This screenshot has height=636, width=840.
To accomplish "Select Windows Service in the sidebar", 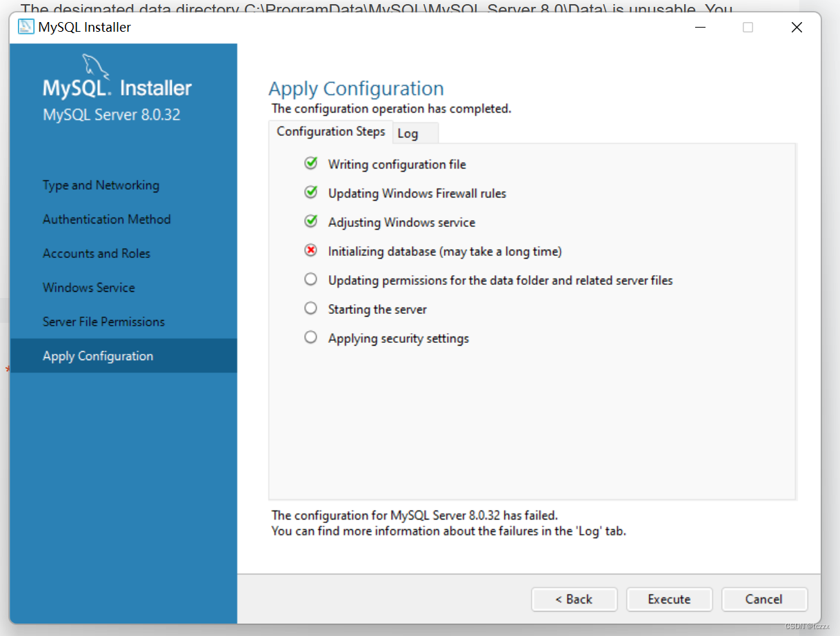I will click(x=88, y=287).
